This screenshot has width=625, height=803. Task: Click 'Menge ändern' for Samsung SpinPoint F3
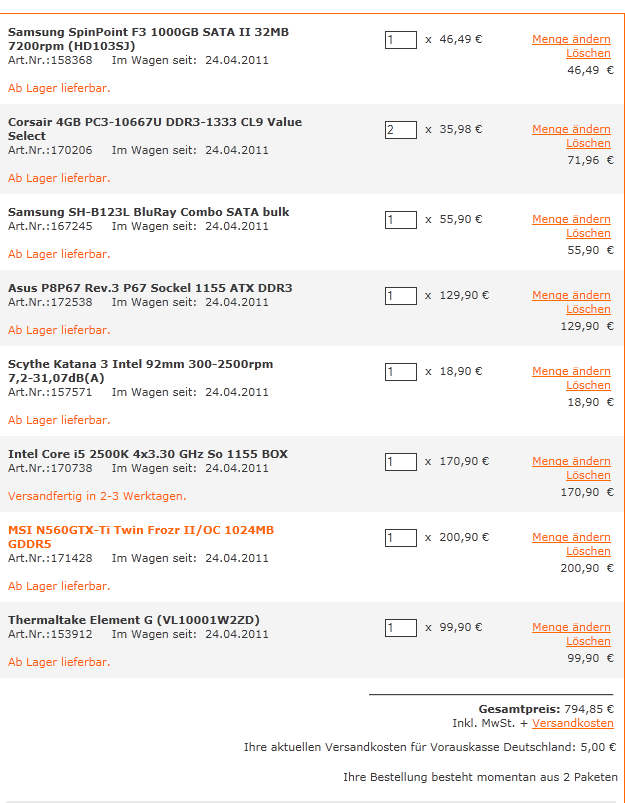[x=571, y=39]
